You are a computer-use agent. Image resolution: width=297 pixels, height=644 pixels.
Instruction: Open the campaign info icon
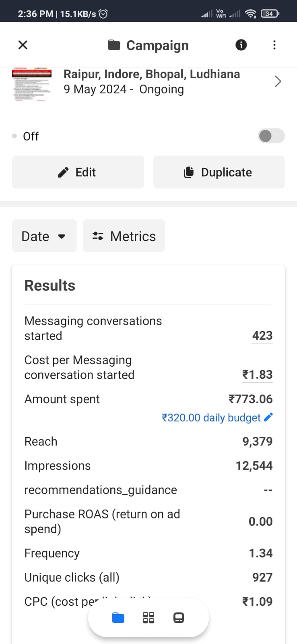(x=241, y=45)
